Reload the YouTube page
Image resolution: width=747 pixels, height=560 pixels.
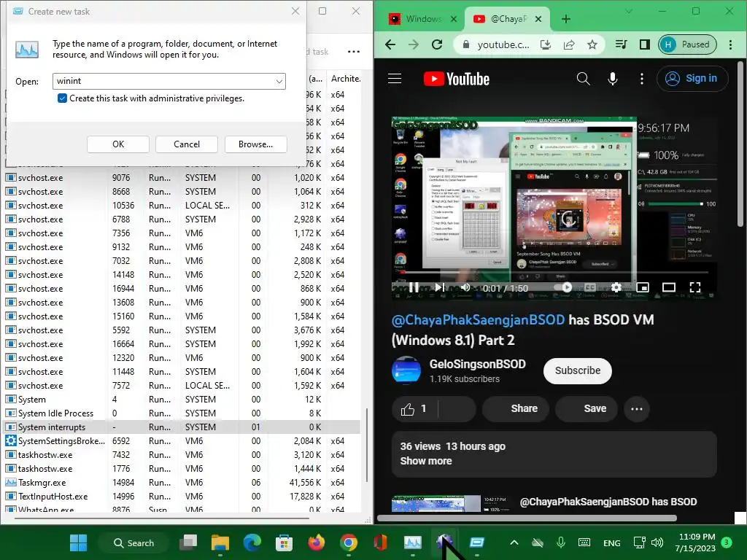[x=437, y=44]
